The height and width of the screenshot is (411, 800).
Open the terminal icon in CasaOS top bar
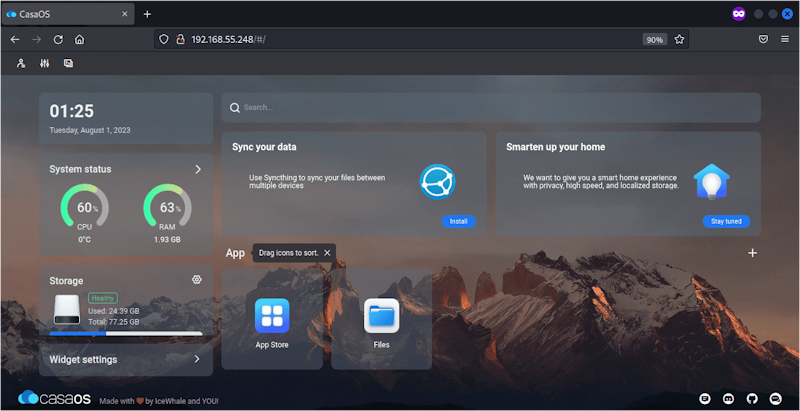68,63
